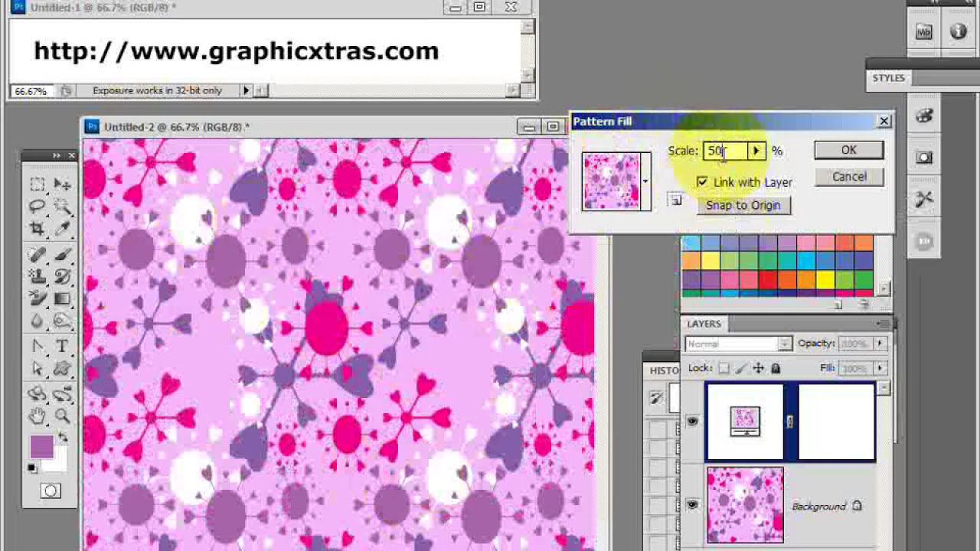980x551 pixels.
Task: Select the History Brush tool
Action: point(63,276)
